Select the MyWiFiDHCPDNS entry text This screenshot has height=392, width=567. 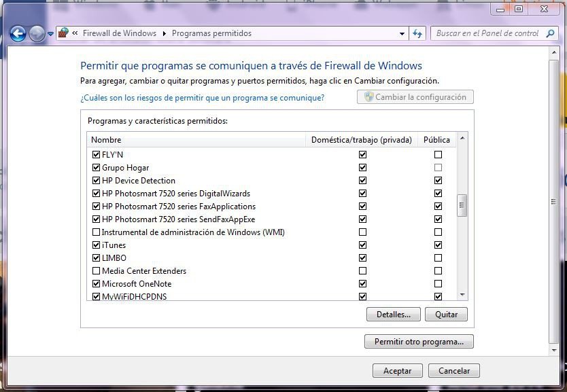coord(134,297)
